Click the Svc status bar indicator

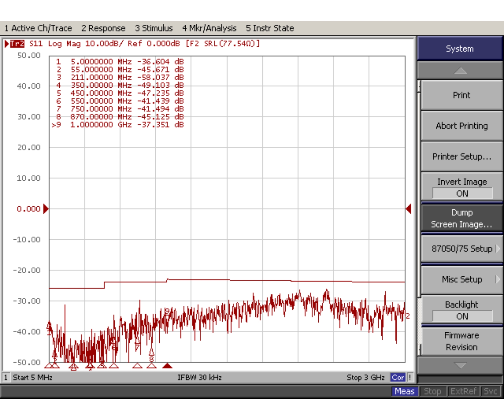[x=490, y=391]
